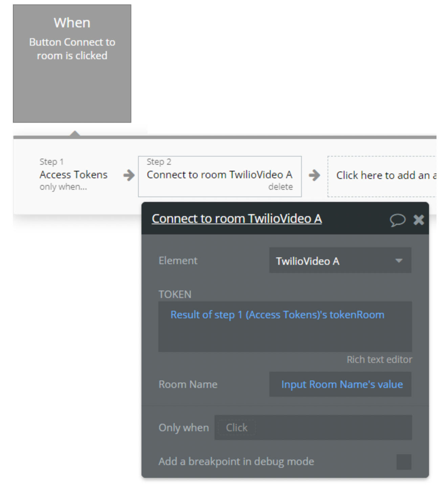Click the arrow after Step 2
Screen dimensions: 448x485
314,175
